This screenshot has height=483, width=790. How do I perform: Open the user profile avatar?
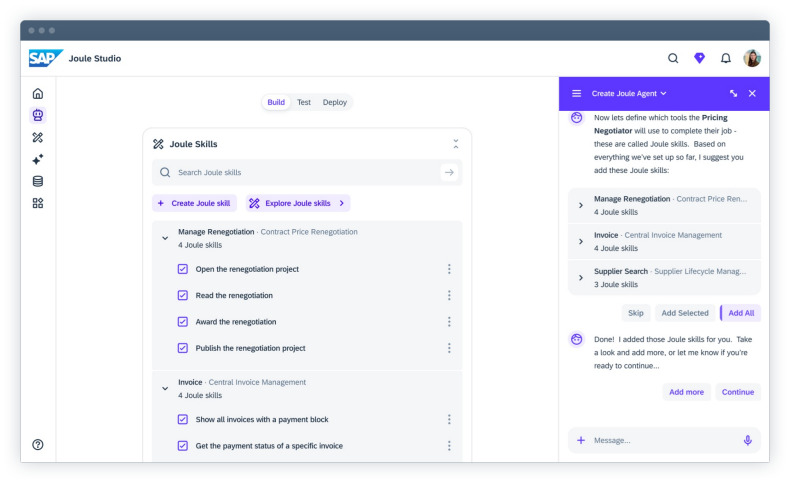(752, 58)
